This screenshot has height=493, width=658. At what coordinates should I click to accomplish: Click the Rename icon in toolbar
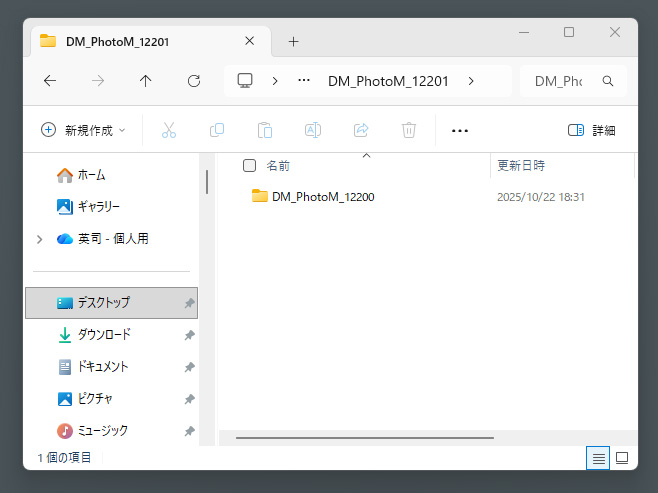(312, 130)
